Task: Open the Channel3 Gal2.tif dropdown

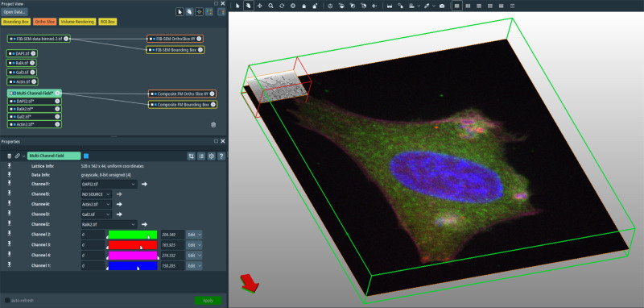Action: 96,214
